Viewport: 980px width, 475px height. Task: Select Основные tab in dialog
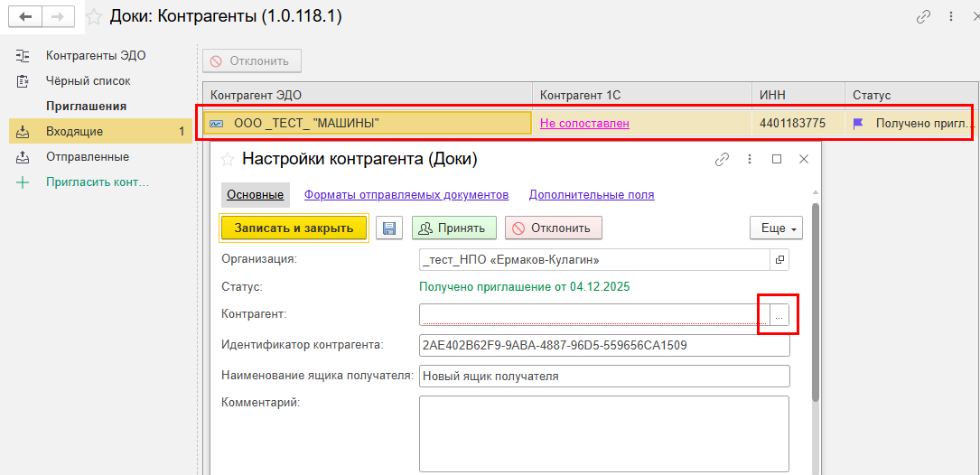point(253,194)
